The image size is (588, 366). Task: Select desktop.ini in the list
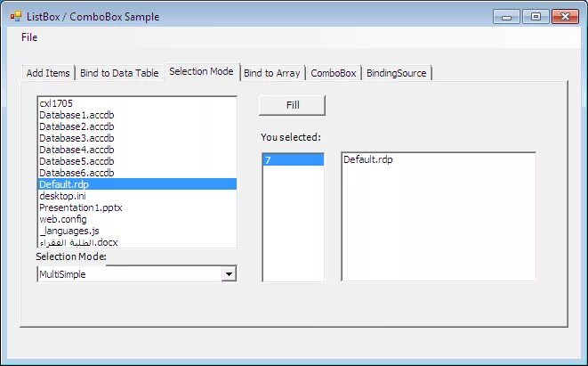pyautogui.click(x=137, y=196)
